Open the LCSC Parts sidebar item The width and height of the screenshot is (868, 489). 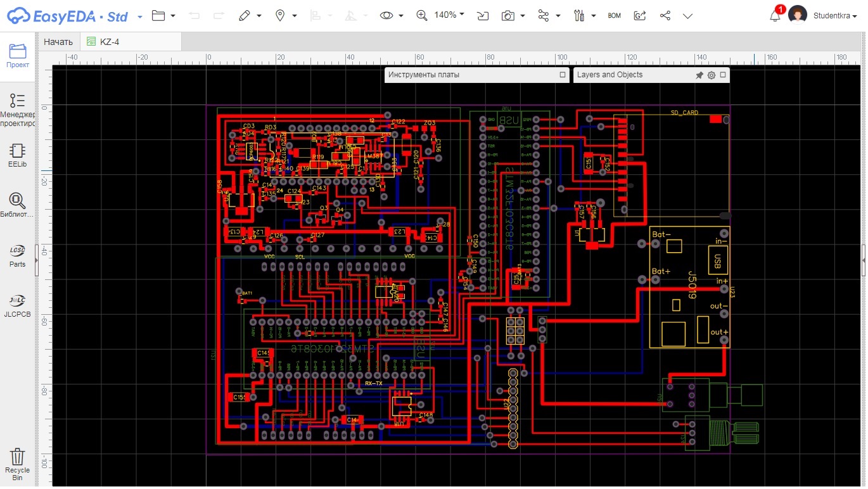pyautogui.click(x=18, y=255)
